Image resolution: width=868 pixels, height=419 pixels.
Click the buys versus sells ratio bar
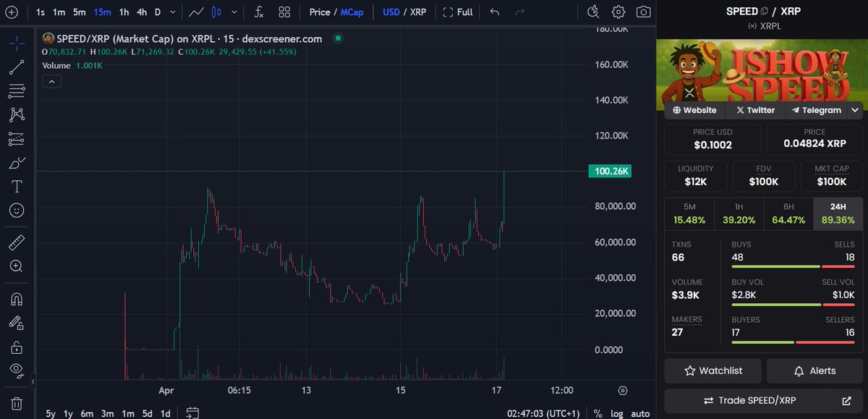pos(792,266)
